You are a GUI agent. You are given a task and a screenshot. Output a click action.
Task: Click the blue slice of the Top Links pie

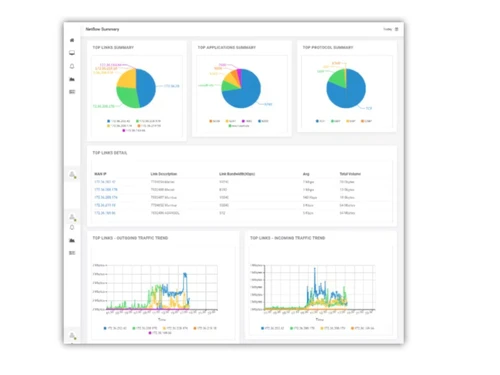pos(147,87)
